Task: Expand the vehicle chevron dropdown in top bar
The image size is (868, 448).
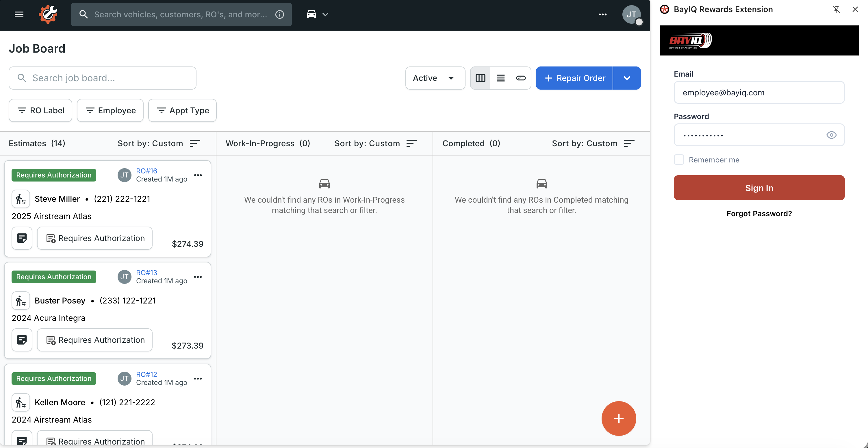Action: pos(325,14)
